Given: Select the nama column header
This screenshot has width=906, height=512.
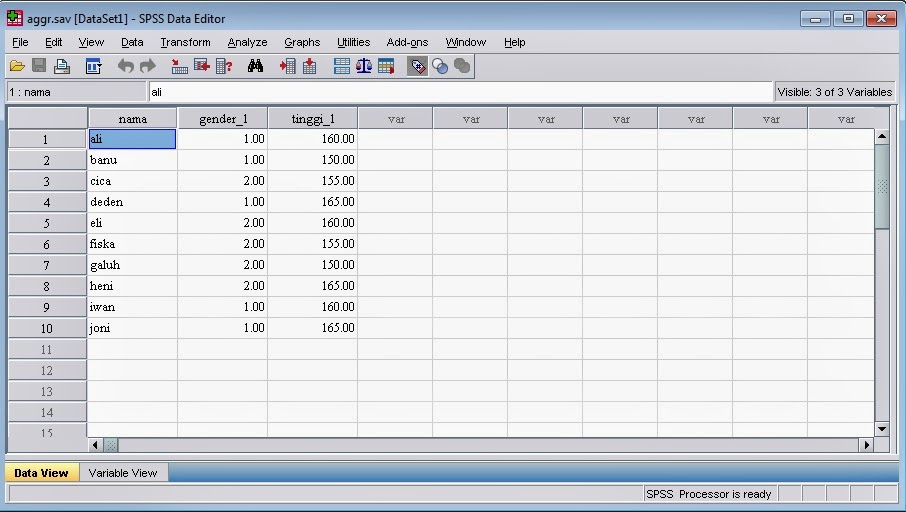Looking at the screenshot, I should pyautogui.click(x=132, y=118).
